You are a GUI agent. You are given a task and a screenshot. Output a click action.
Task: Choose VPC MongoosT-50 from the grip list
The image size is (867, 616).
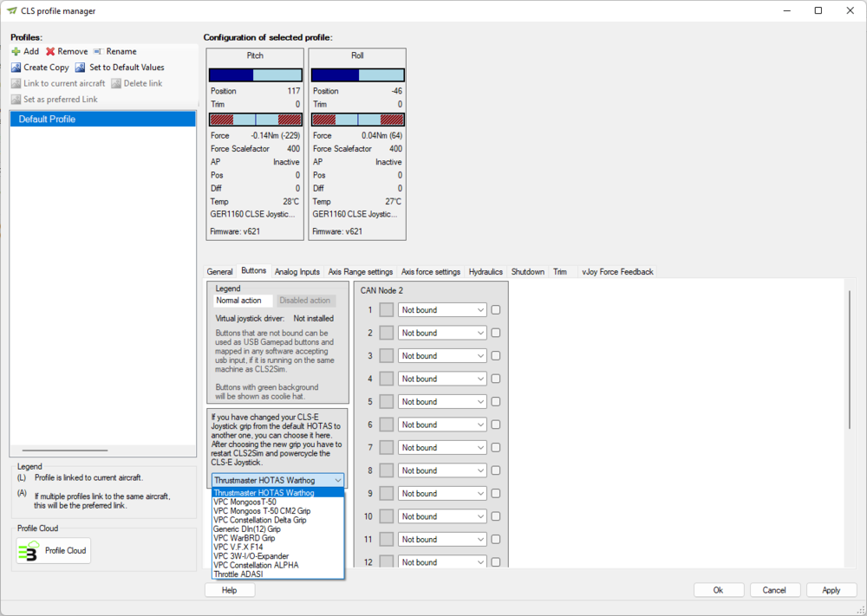(277, 503)
